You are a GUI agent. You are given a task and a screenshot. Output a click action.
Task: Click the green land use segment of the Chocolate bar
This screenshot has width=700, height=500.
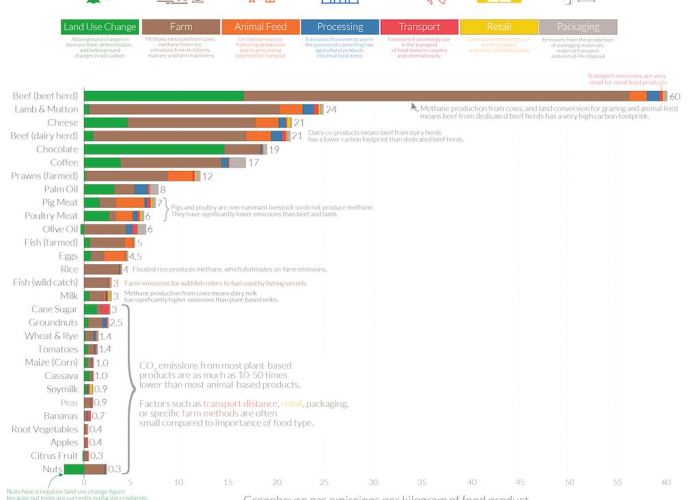154,149
